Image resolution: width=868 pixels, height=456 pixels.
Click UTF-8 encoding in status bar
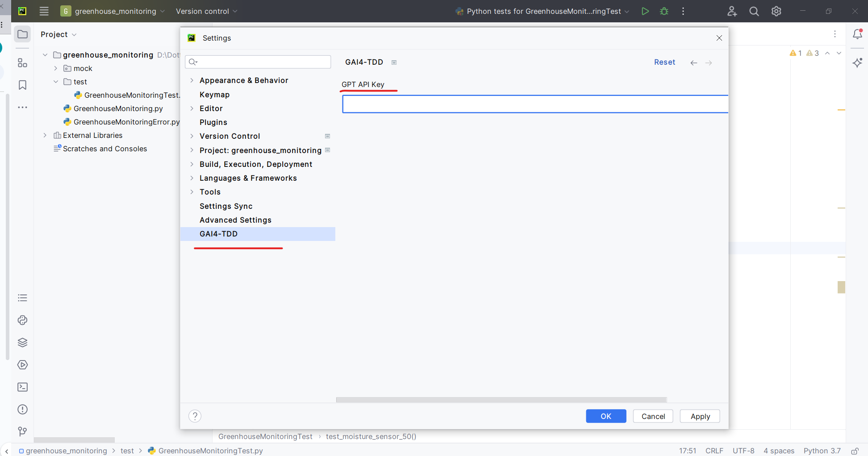point(743,451)
